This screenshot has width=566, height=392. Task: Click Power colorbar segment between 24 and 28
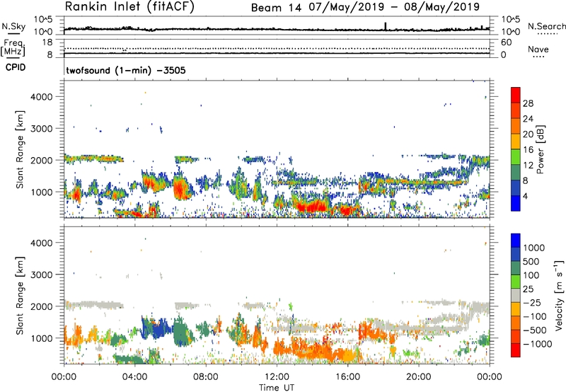pos(516,110)
